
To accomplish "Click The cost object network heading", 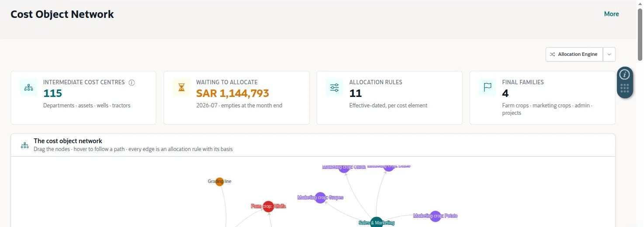I will 68,141.
